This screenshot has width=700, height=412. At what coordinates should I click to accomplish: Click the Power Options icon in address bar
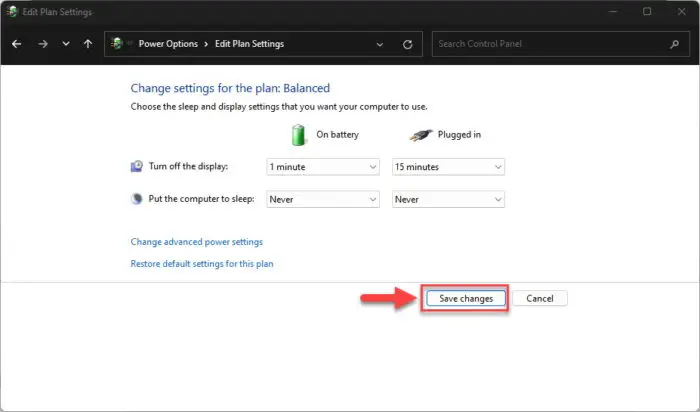click(117, 43)
